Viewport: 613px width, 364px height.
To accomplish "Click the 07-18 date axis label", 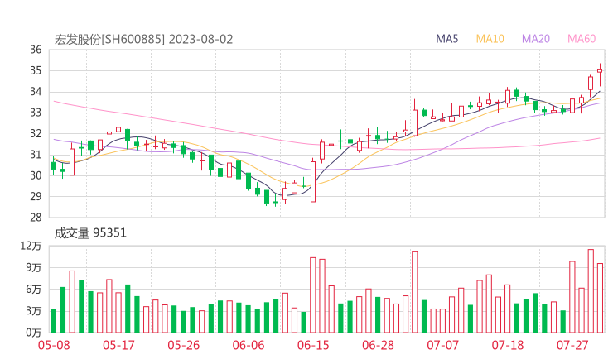I will coord(508,345).
